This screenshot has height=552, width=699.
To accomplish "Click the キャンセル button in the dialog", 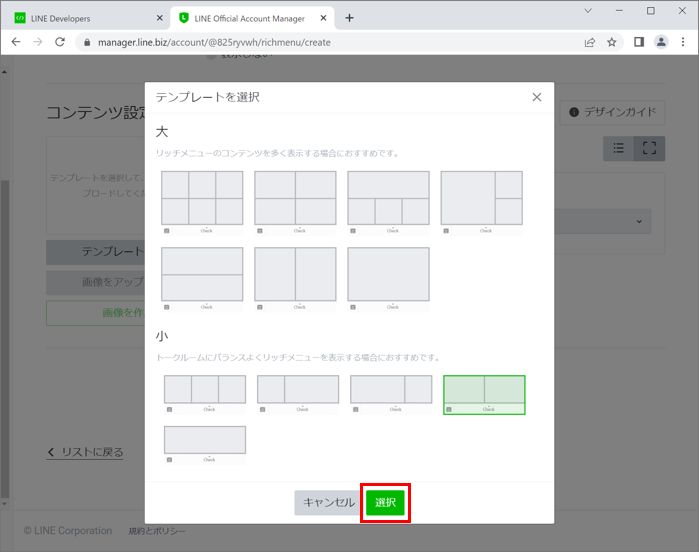I will pyautogui.click(x=329, y=503).
